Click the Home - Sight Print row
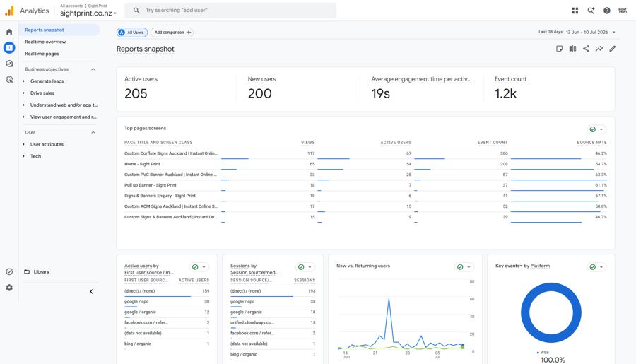Image resolution: width=636 pixels, height=364 pixels. coord(365,164)
